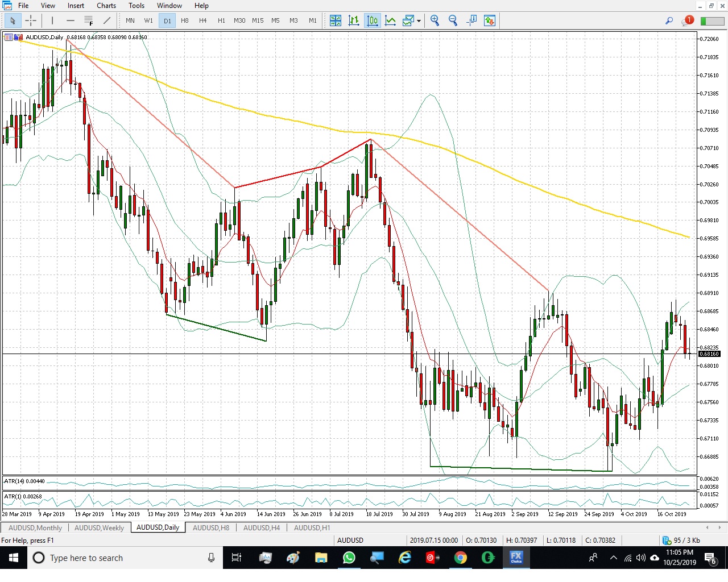Open the Charts menu
The width and height of the screenshot is (728, 582).
[106, 6]
